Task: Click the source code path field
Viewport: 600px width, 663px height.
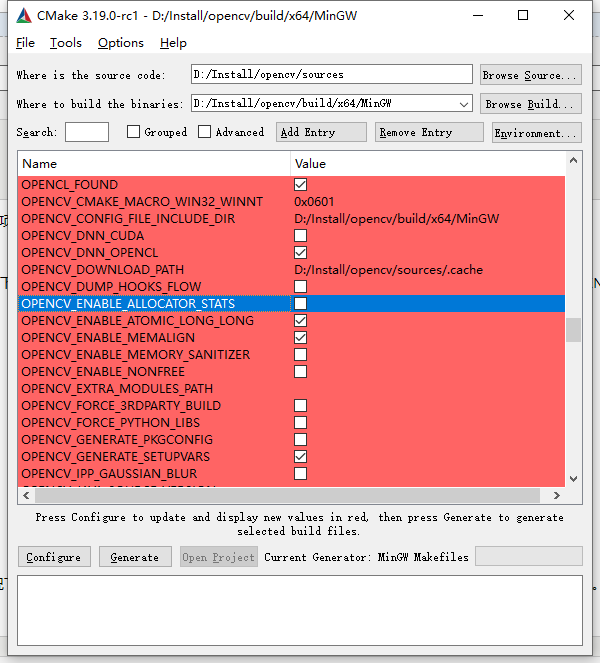Action: tap(332, 74)
